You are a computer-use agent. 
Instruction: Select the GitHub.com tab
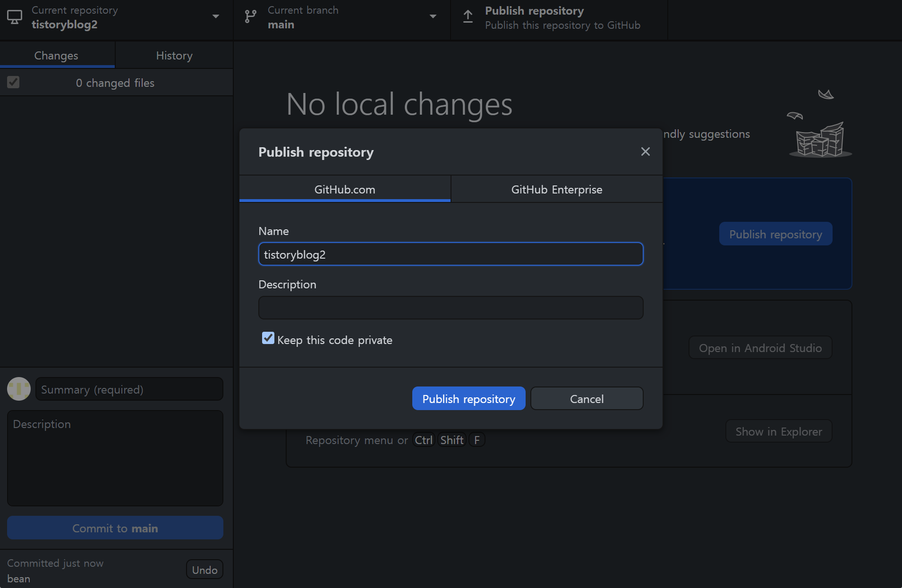click(345, 189)
